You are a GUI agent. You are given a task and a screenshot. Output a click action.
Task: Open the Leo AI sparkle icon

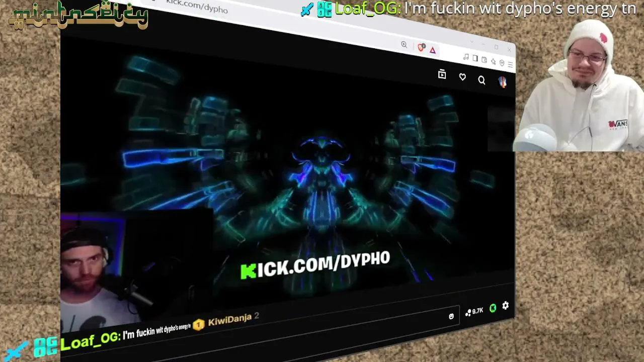tap(493, 62)
